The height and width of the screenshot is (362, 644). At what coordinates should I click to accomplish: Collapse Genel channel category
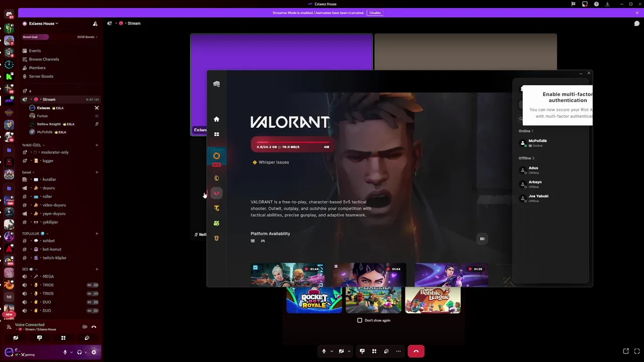(28, 172)
